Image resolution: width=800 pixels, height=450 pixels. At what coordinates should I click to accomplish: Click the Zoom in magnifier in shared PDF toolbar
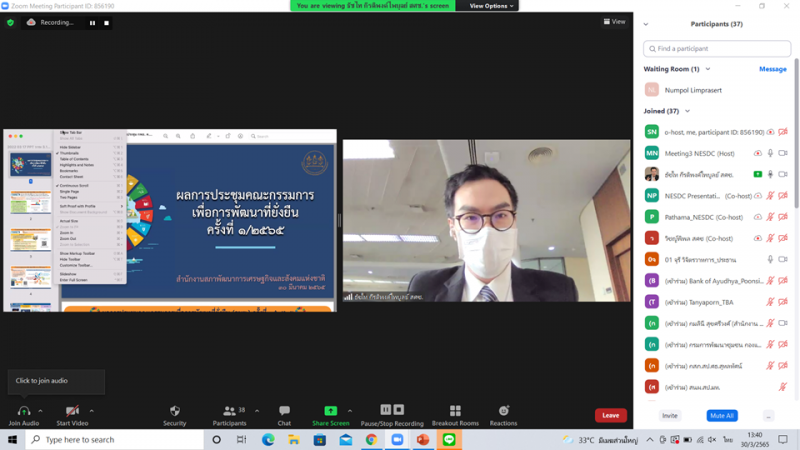click(178, 136)
